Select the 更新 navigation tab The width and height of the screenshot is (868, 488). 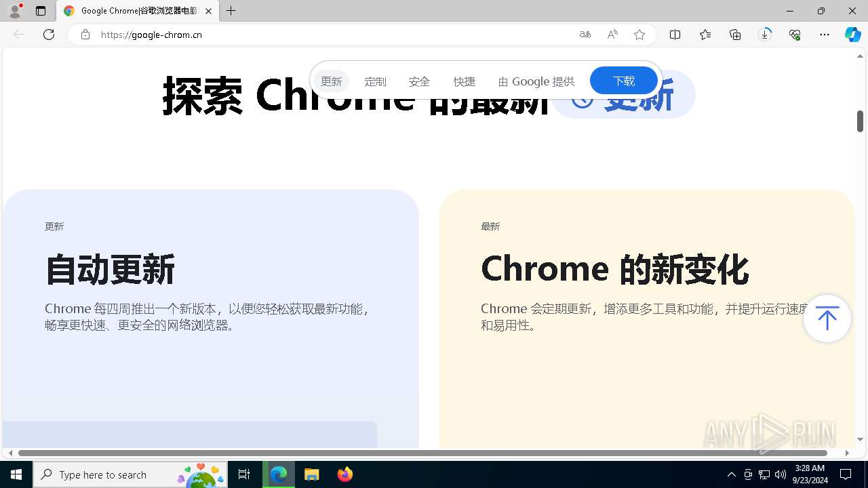coord(332,81)
